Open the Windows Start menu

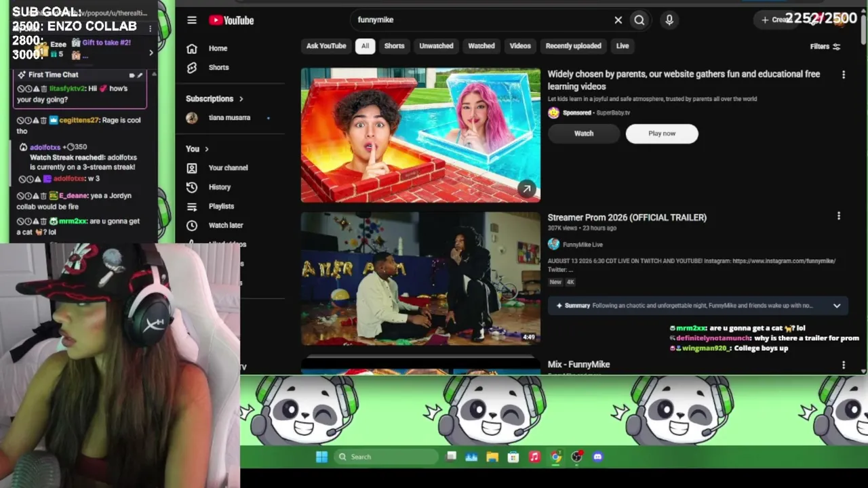tap(321, 457)
